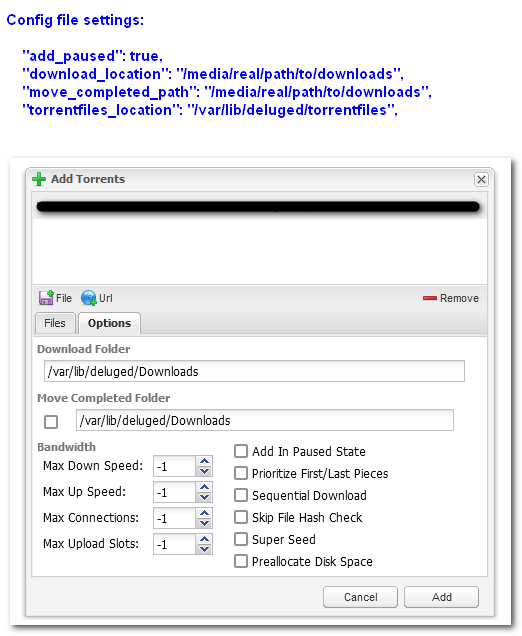
Task: Enable the Move Completed Folder checkbox
Action: [x=51, y=422]
